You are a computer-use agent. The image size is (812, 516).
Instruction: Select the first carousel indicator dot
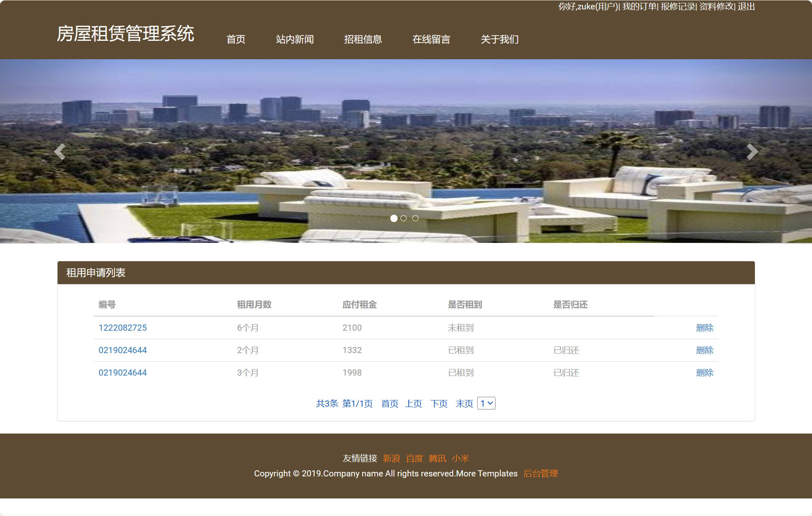pyautogui.click(x=394, y=218)
